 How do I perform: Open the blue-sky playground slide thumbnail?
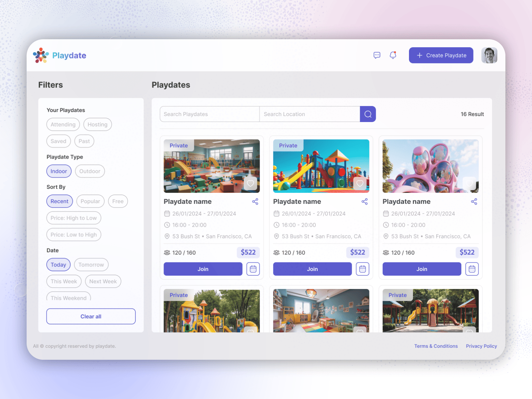[321, 166]
